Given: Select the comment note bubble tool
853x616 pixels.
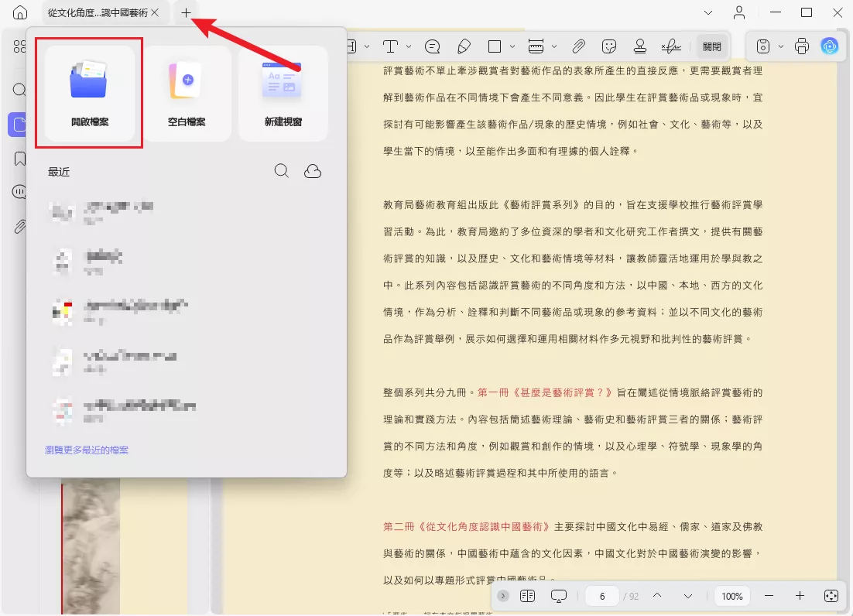Looking at the screenshot, I should pyautogui.click(x=433, y=46).
